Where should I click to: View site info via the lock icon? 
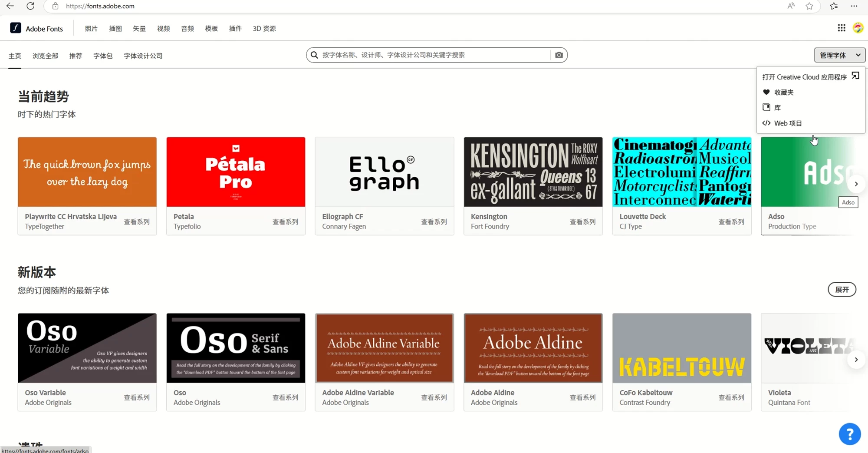[55, 6]
